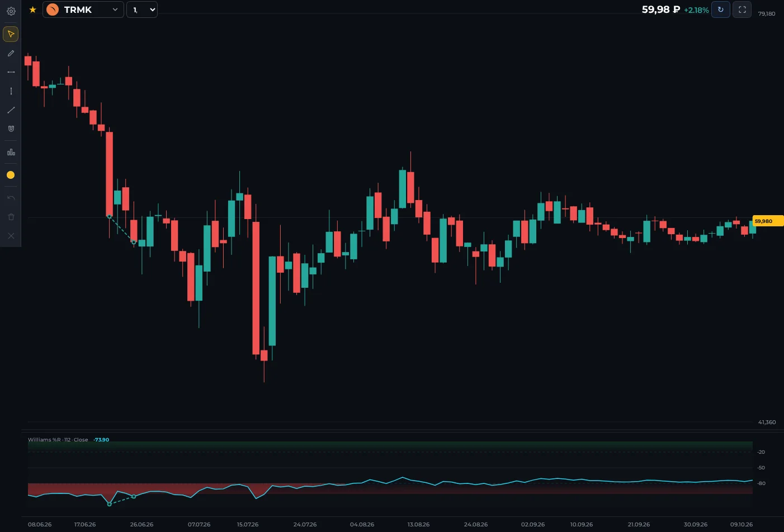Click the -80 indicator level label

761,483
